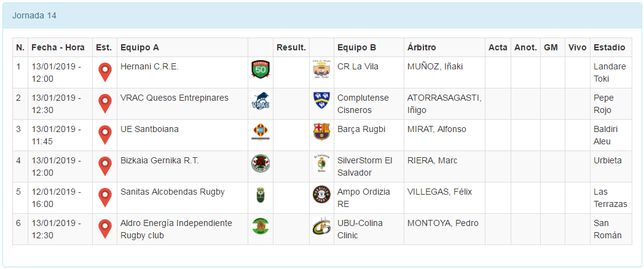Click the Barça Rugbi club crest
This screenshot has height=269, width=644.
[x=321, y=132]
